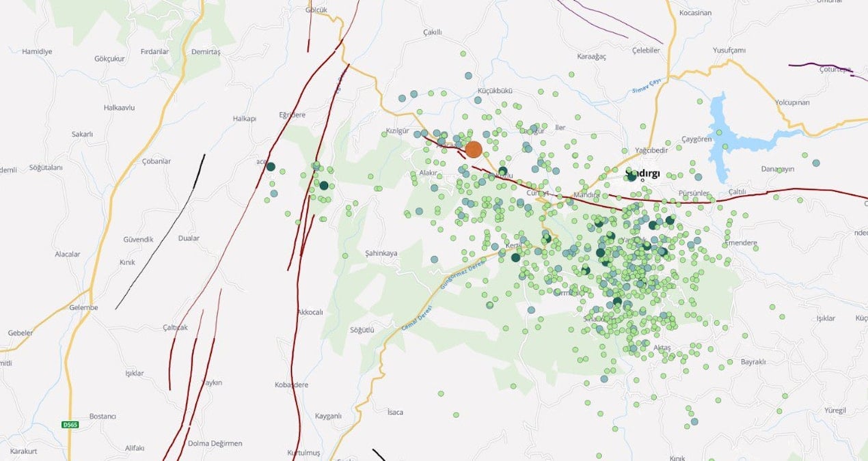Click the large orange epicenter marker
This screenshot has width=868, height=461.
point(474,150)
